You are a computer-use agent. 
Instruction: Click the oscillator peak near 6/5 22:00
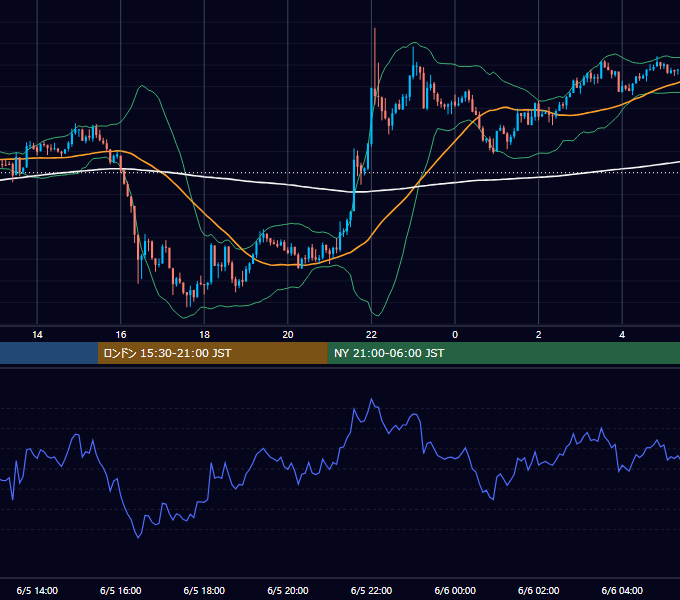click(x=372, y=399)
